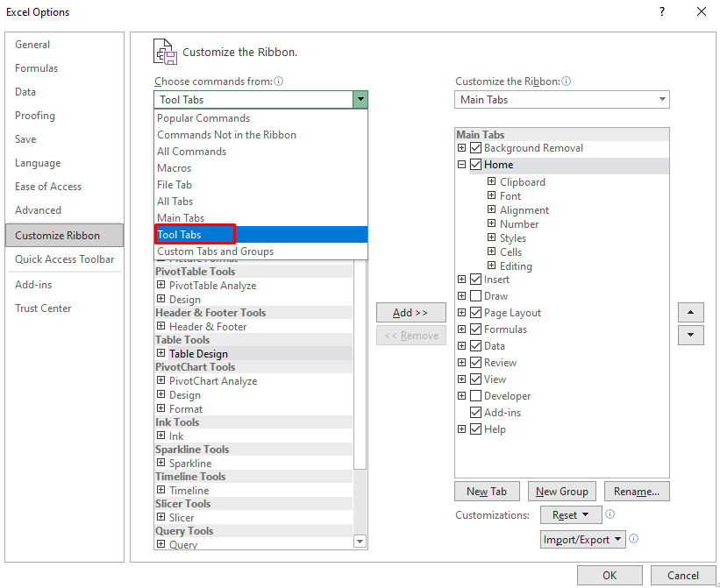Expand PivotTable Analyze in the left list

(x=160, y=285)
